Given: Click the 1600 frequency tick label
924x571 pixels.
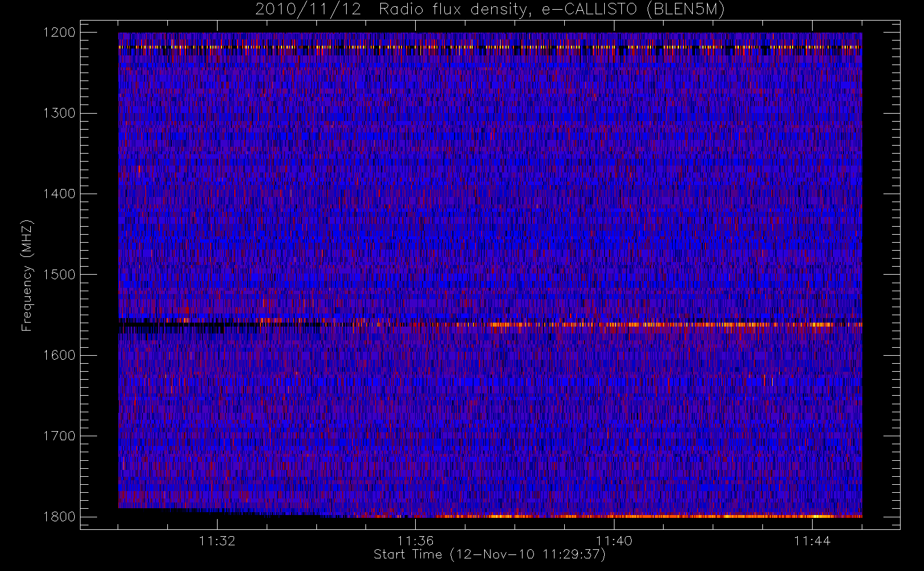Looking at the screenshot, I should (59, 355).
